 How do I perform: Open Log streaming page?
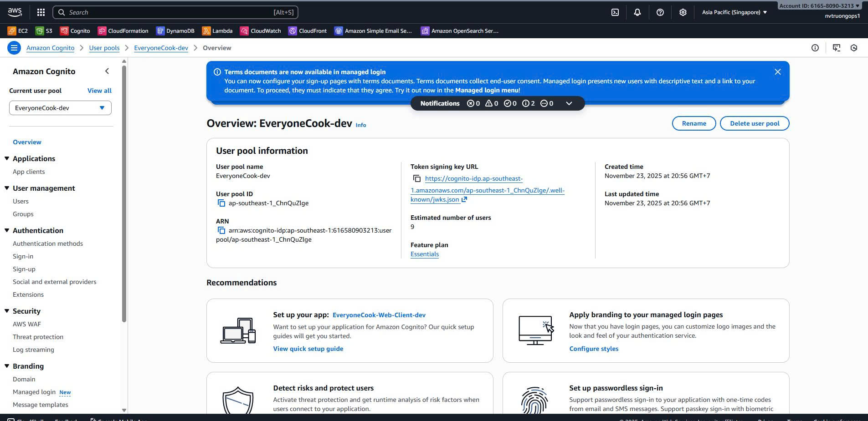(33, 350)
